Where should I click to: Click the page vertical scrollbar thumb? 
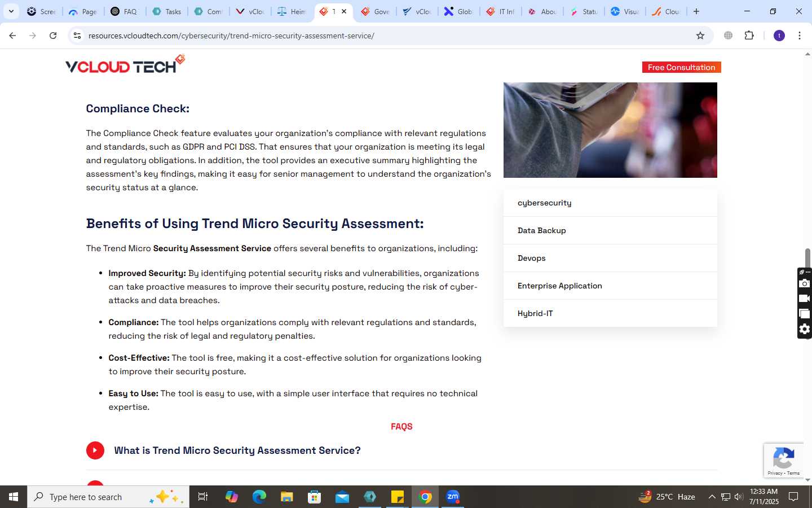[x=807, y=257]
